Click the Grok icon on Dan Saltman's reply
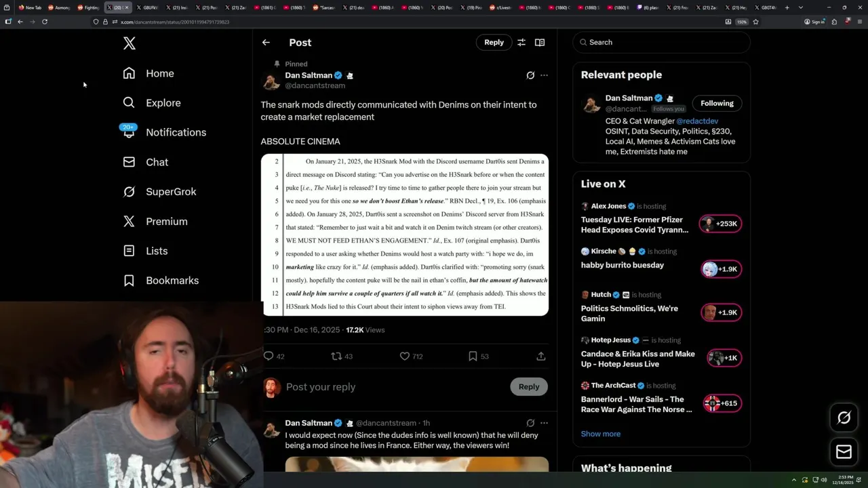This screenshot has height=488, width=868. point(530,423)
